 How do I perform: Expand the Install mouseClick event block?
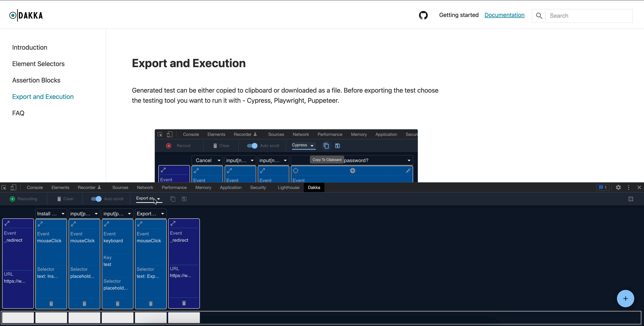[x=40, y=224]
